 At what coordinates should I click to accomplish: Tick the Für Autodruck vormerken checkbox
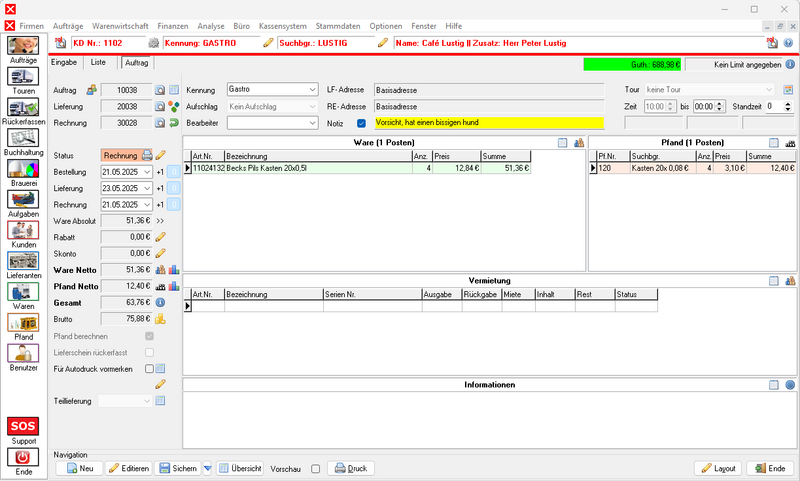point(149,369)
